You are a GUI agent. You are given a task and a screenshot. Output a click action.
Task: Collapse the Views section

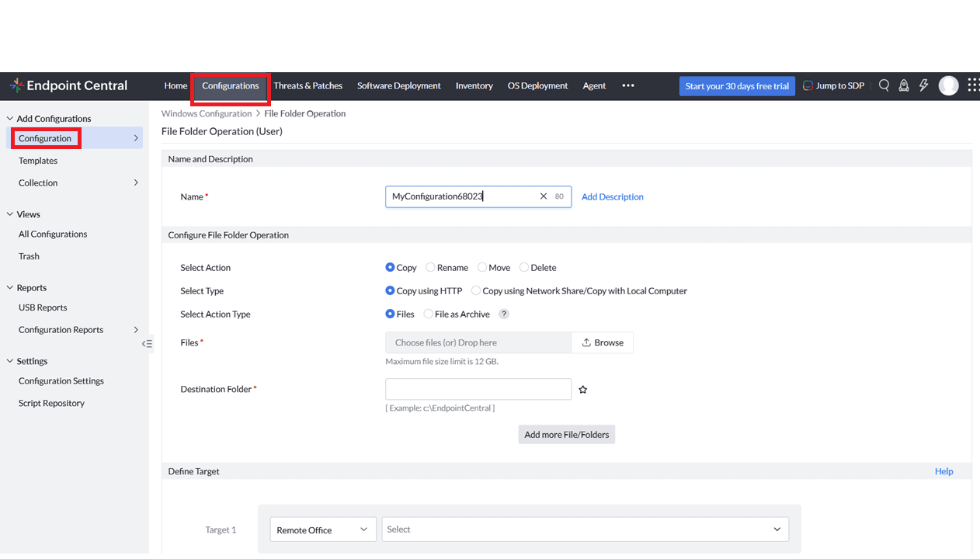point(10,214)
